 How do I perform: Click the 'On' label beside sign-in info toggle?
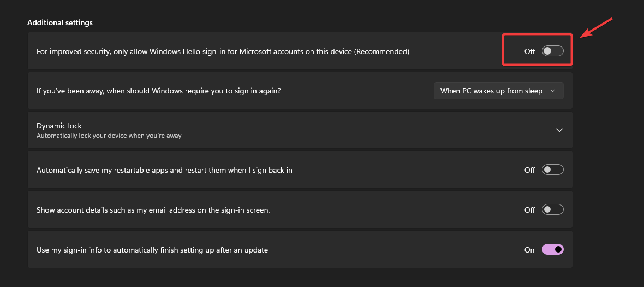(x=529, y=250)
